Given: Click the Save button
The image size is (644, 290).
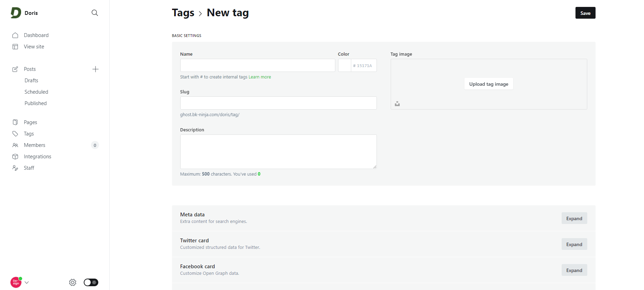Looking at the screenshot, I should point(585,13).
